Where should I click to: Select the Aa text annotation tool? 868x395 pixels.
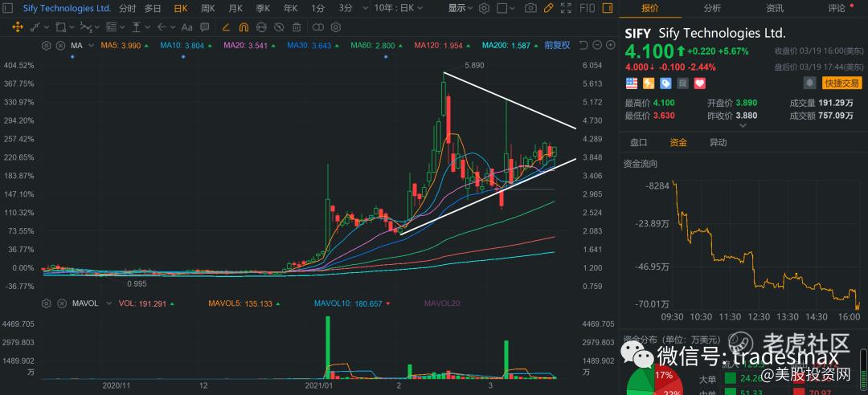click(x=187, y=27)
